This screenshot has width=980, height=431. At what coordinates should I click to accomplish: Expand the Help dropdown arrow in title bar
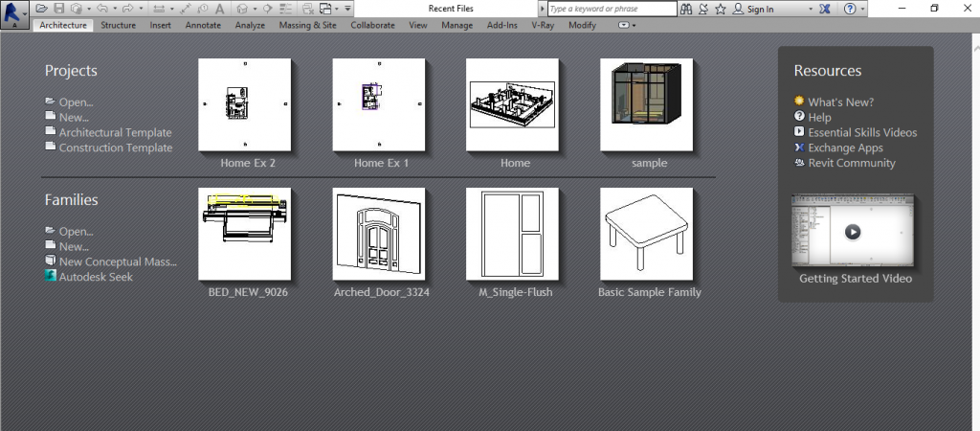[x=862, y=9]
